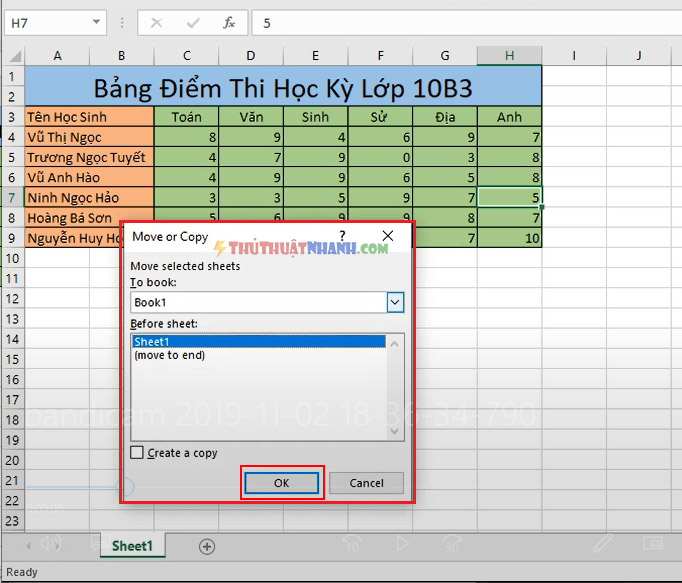The height and width of the screenshot is (583, 682).
Task: Click the Insert Function fx icon
Action: pyautogui.click(x=229, y=23)
